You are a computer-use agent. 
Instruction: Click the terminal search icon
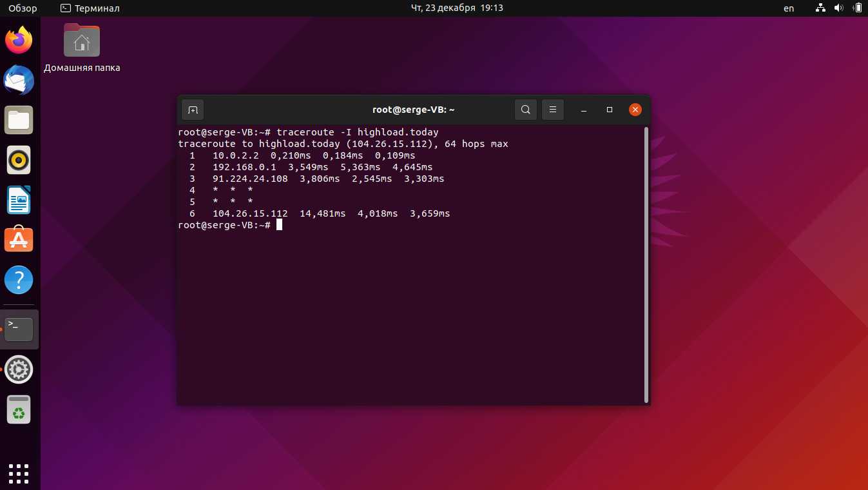pos(526,110)
